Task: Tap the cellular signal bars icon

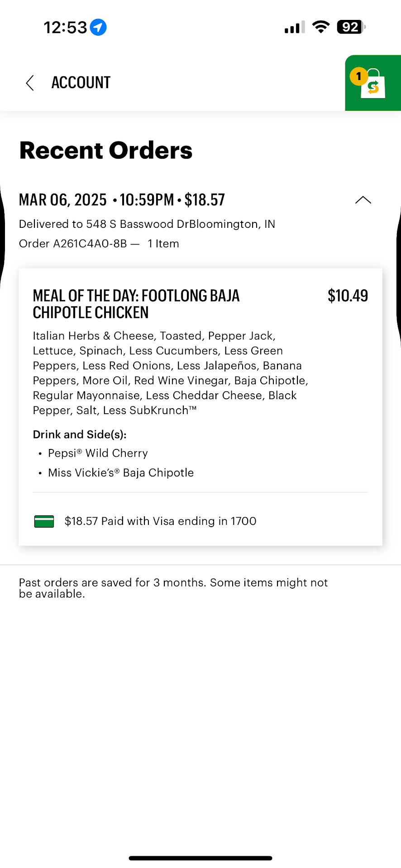Action: pos(295,28)
